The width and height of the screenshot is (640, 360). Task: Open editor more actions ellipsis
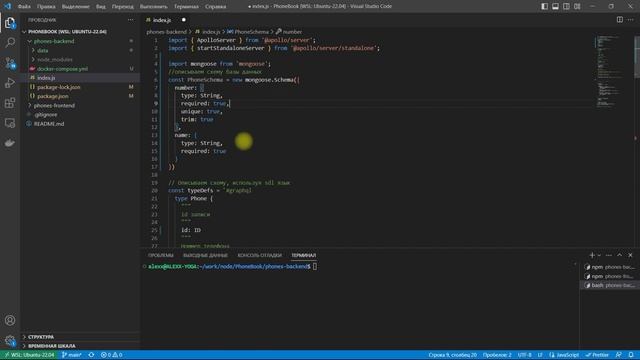pos(631,20)
